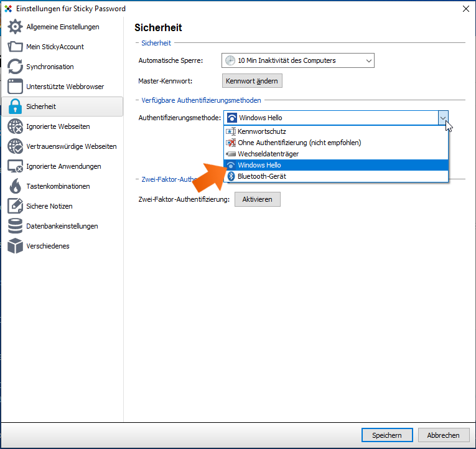Open Allgemeine Einstellungen section
The image size is (476, 449).
coord(63,27)
